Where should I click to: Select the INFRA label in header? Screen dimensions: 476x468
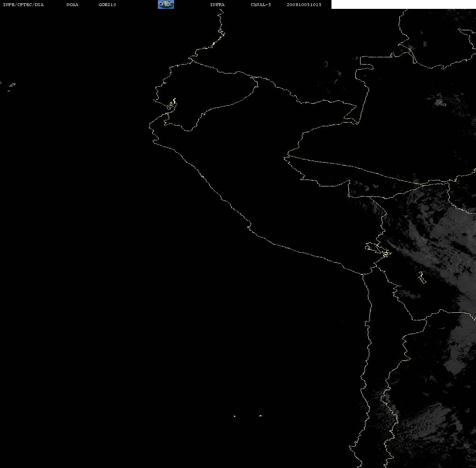pyautogui.click(x=217, y=4)
